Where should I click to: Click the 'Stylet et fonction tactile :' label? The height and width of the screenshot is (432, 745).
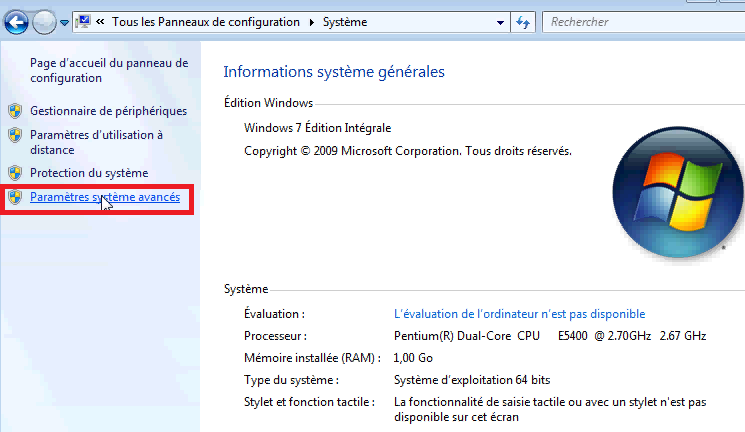(309, 402)
